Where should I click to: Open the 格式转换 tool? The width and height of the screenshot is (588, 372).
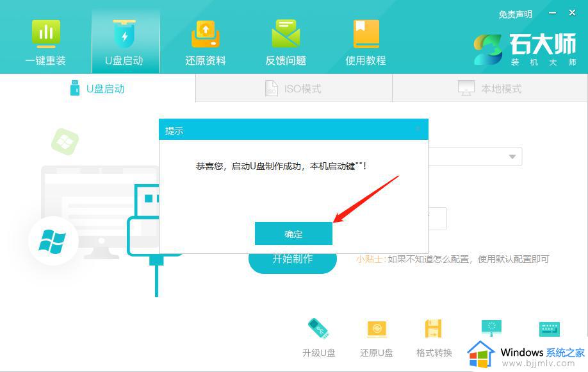click(x=434, y=338)
